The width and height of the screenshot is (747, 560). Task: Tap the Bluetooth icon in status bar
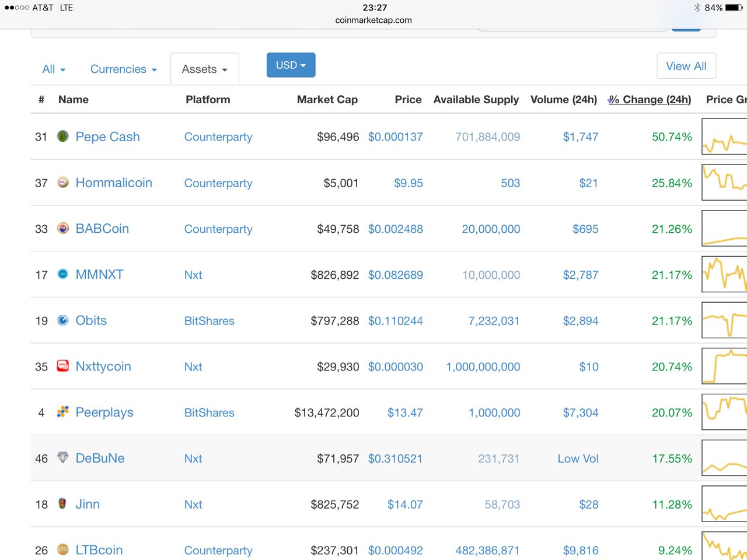(x=697, y=8)
